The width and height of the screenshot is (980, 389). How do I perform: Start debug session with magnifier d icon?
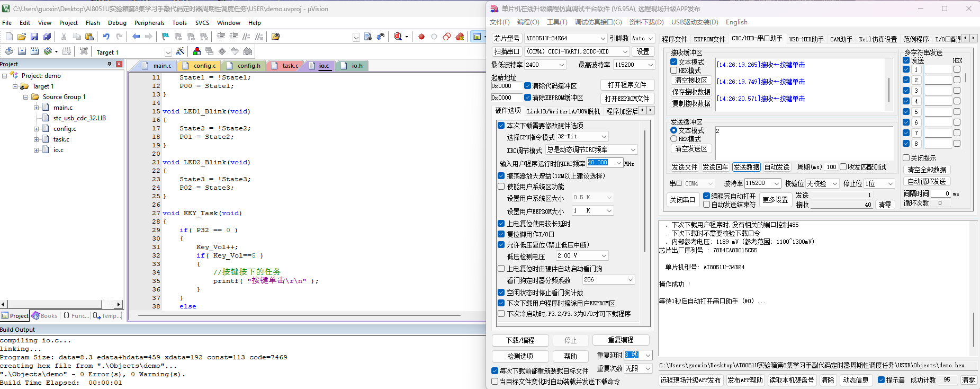pos(398,37)
